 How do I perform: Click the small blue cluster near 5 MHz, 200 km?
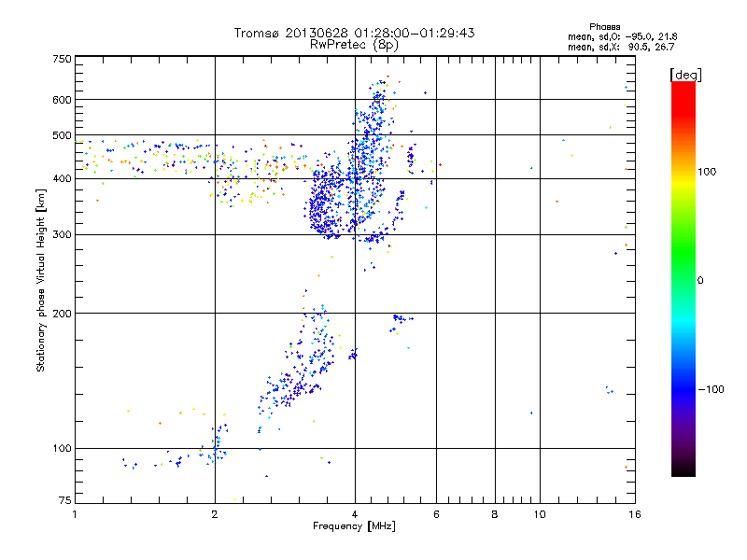(x=400, y=320)
